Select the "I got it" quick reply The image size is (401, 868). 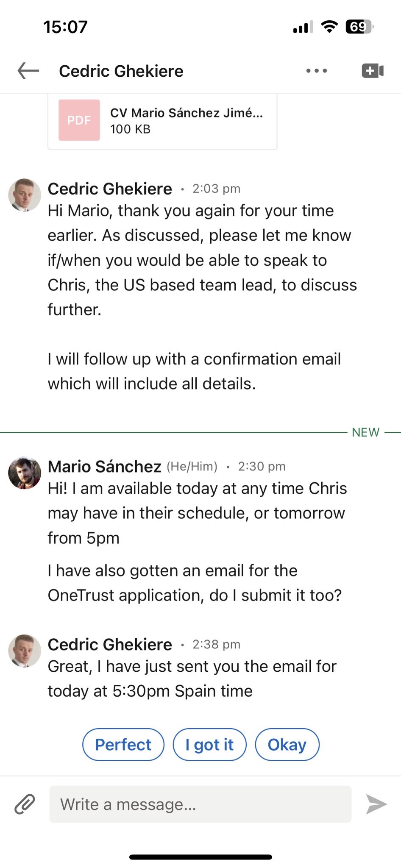coord(209,745)
